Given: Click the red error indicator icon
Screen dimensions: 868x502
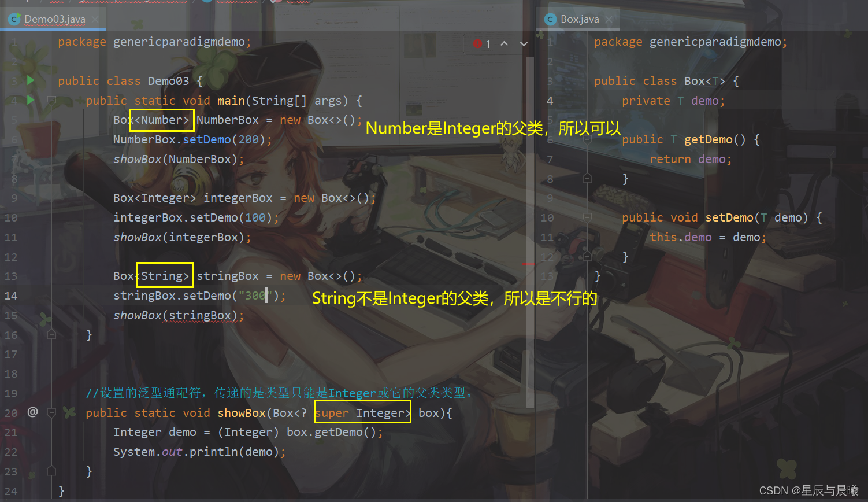Looking at the screenshot, I should click(x=477, y=43).
